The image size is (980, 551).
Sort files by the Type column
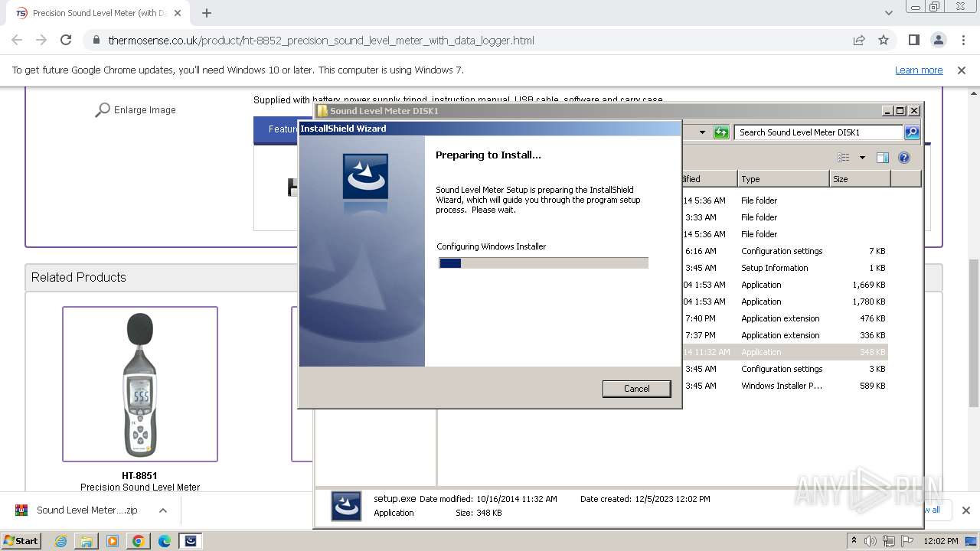click(783, 179)
